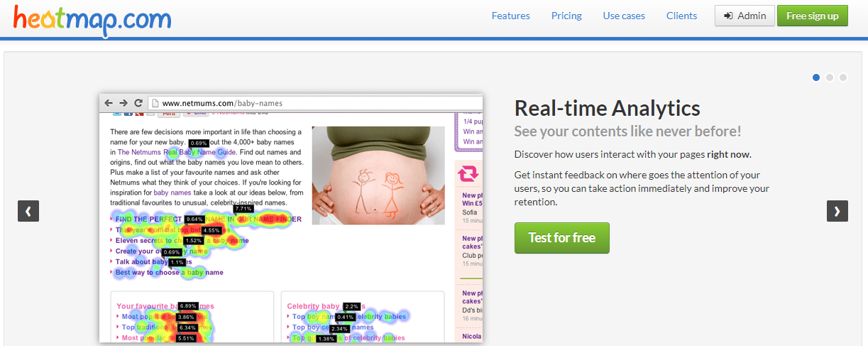Click the 7.71% heatmap label
Image resolution: width=868 pixels, height=346 pixels.
pyautogui.click(x=243, y=209)
